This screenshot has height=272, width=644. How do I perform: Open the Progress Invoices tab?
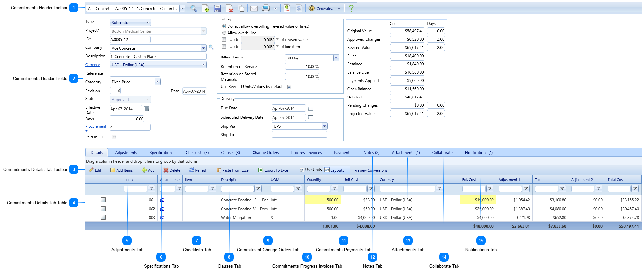point(306,153)
